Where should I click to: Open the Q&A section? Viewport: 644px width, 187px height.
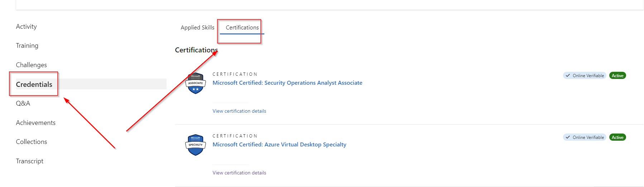pos(23,103)
